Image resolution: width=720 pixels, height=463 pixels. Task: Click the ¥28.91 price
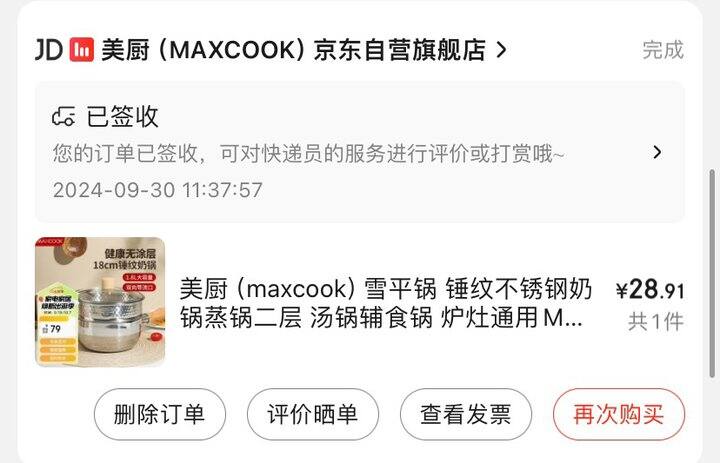pos(650,290)
